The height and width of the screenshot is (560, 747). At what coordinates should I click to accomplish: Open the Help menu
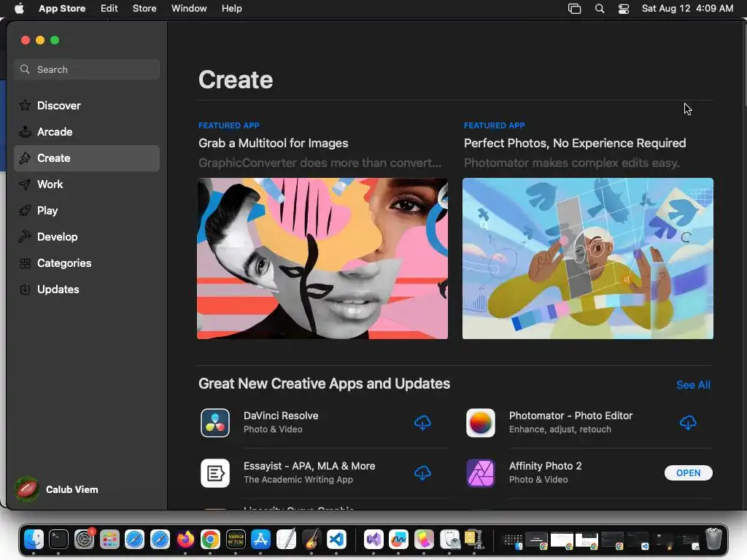pos(231,9)
